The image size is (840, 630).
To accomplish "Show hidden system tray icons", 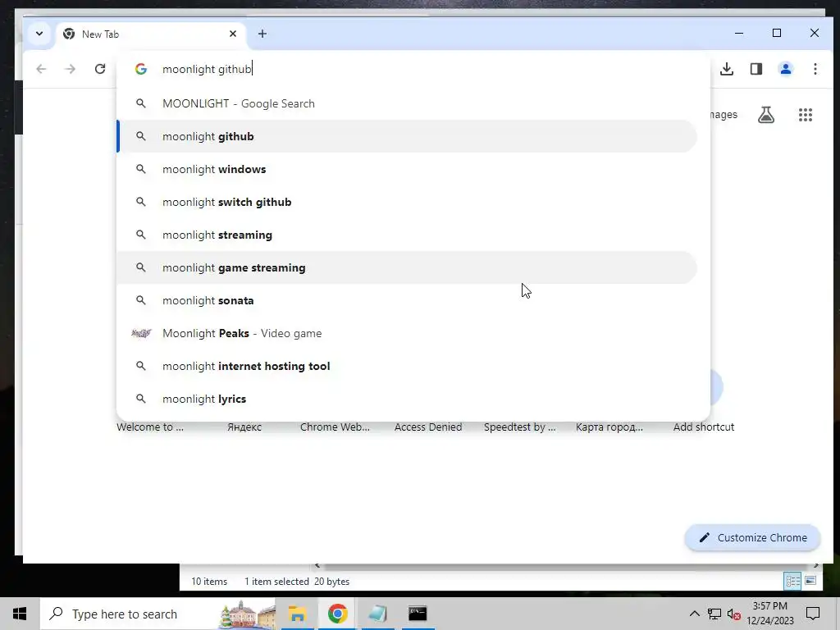I will [694, 614].
